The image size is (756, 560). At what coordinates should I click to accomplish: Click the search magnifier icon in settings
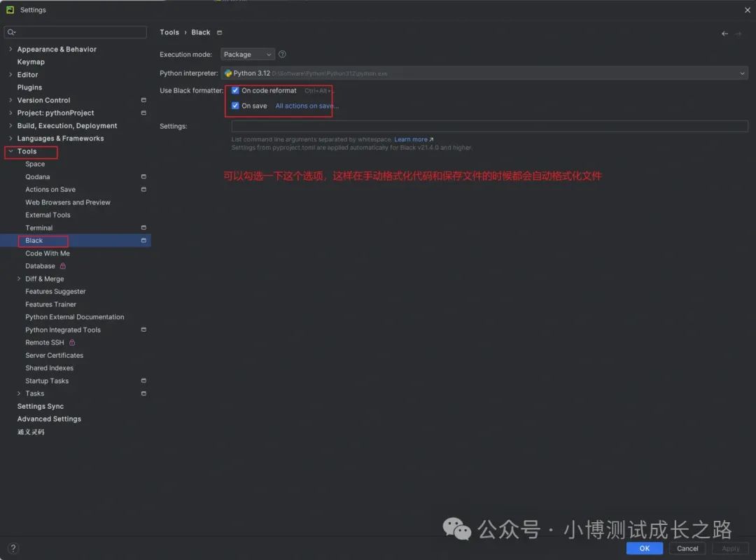[x=12, y=32]
